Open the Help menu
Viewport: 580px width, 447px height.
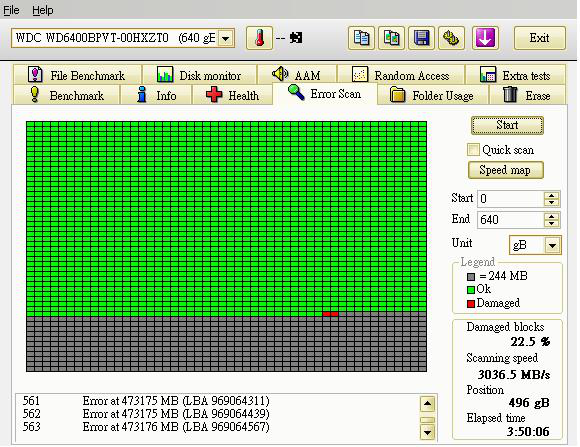tap(43, 10)
